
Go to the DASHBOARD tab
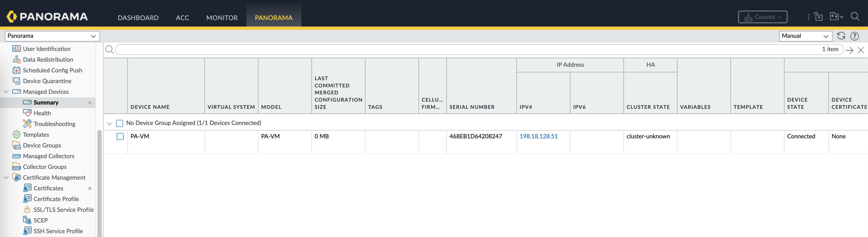click(138, 17)
